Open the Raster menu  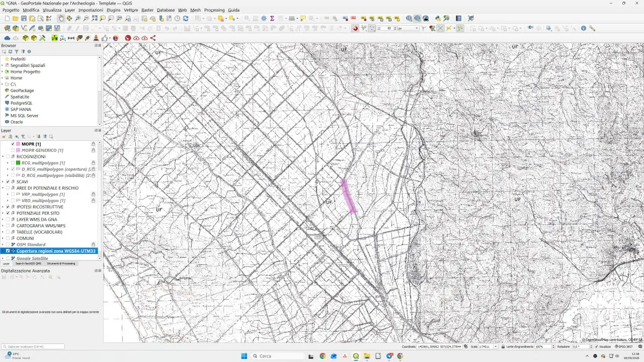click(x=148, y=10)
